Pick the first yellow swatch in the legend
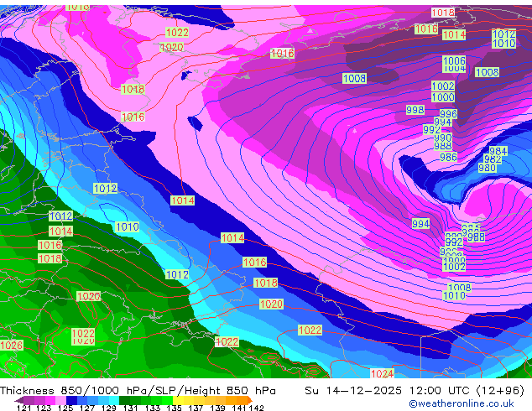The width and height of the screenshot is (532, 411). click(x=178, y=400)
